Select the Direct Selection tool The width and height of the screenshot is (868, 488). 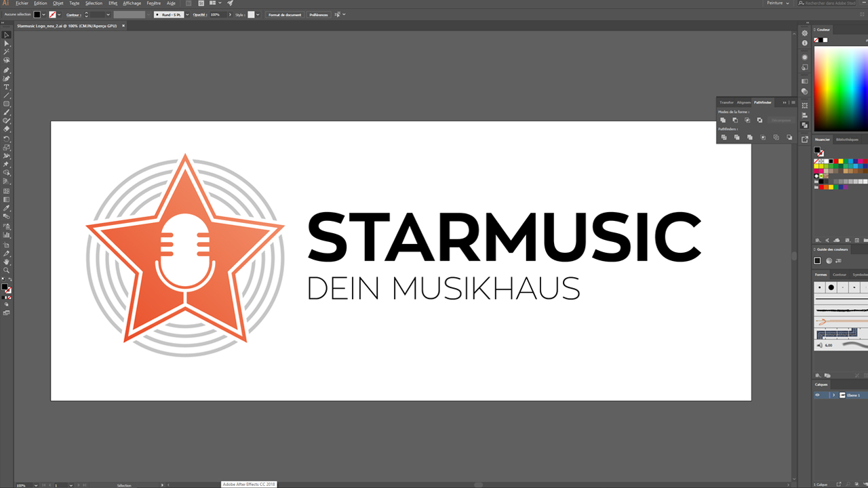[7, 43]
